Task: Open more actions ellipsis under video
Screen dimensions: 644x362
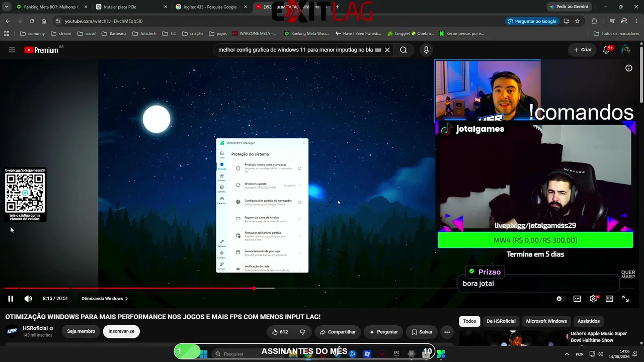Action: pyautogui.click(x=447, y=332)
